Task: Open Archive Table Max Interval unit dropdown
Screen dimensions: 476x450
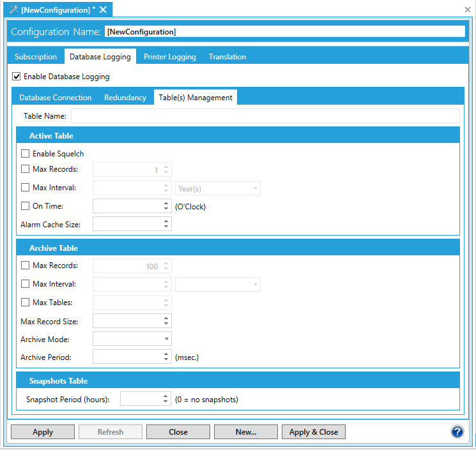Action: coord(217,284)
